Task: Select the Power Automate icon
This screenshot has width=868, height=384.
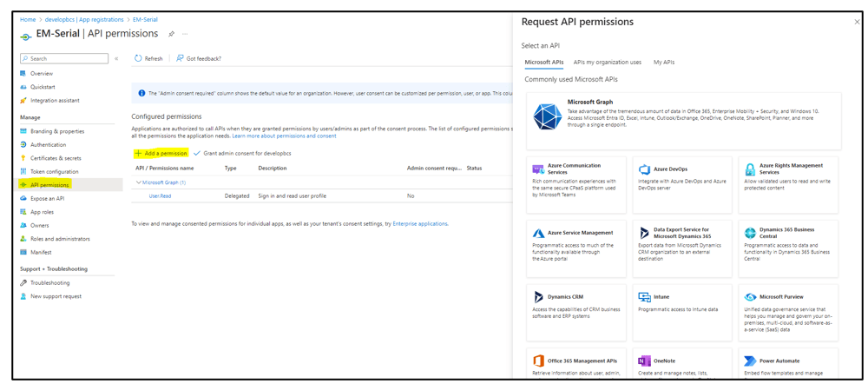Action: pos(750,361)
